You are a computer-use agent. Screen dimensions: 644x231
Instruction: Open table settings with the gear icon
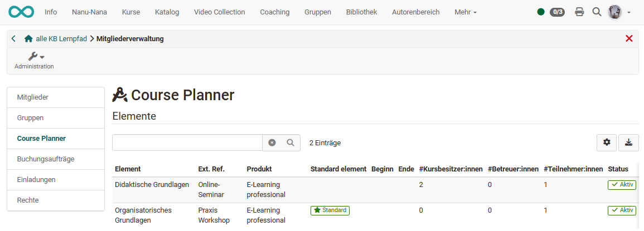click(607, 142)
